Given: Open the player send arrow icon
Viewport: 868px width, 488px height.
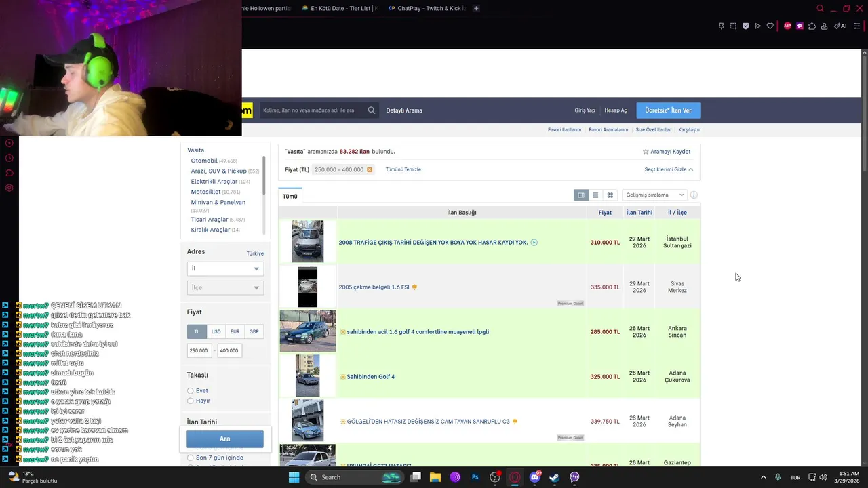Looking at the screenshot, I should (x=757, y=26).
